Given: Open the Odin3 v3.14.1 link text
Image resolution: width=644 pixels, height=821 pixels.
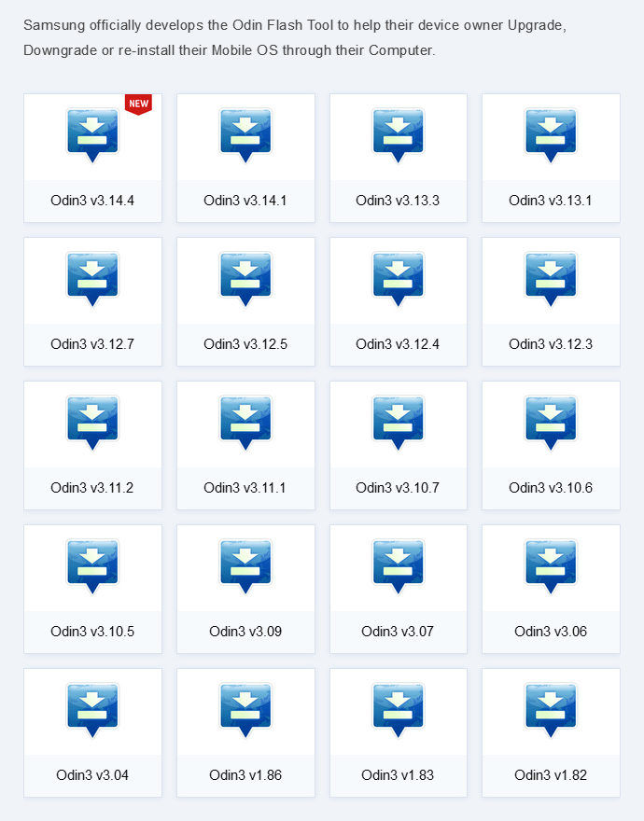Looking at the screenshot, I should pyautogui.click(x=245, y=201).
